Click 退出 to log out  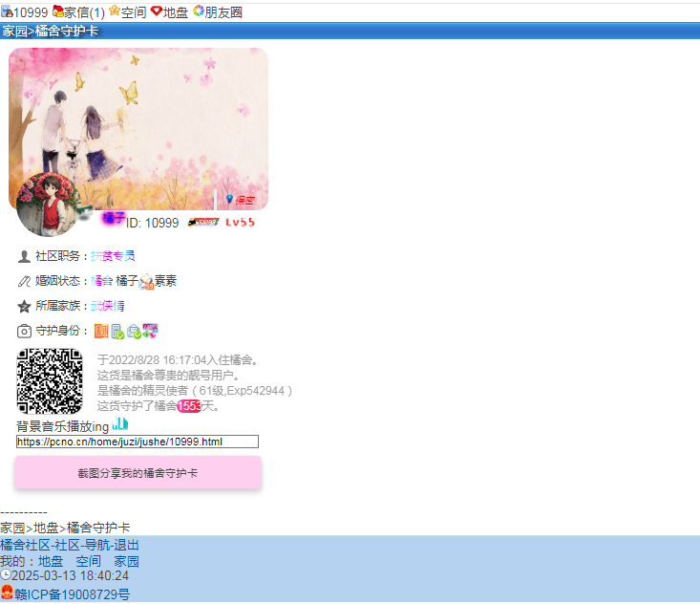point(126,545)
